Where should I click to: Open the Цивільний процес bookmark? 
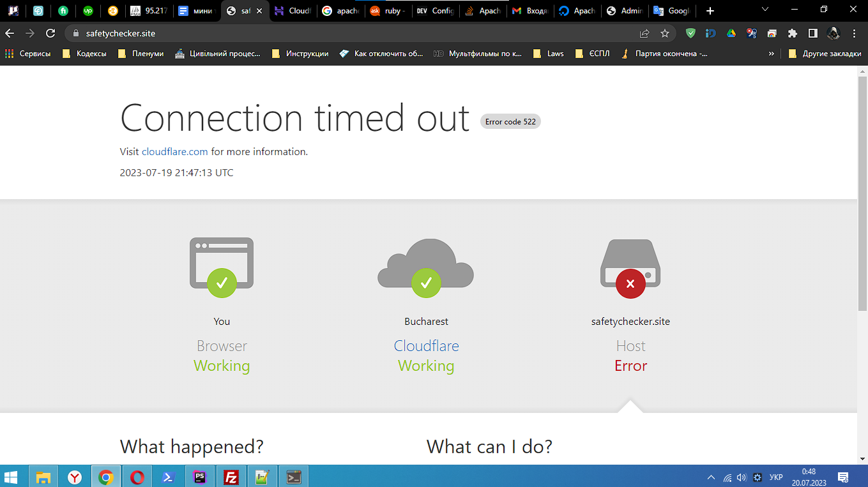point(218,54)
